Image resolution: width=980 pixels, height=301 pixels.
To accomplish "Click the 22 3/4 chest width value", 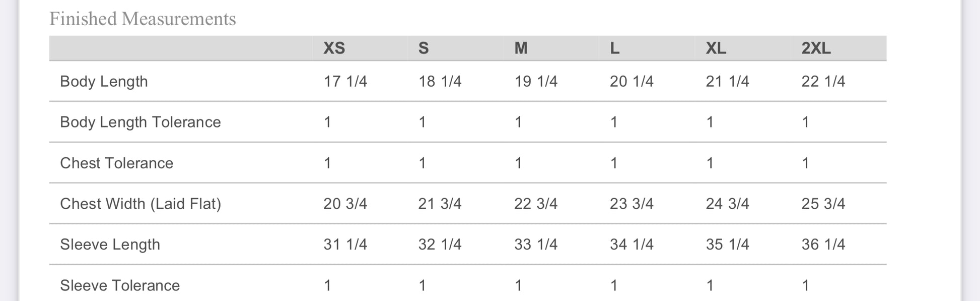I will (x=535, y=204).
